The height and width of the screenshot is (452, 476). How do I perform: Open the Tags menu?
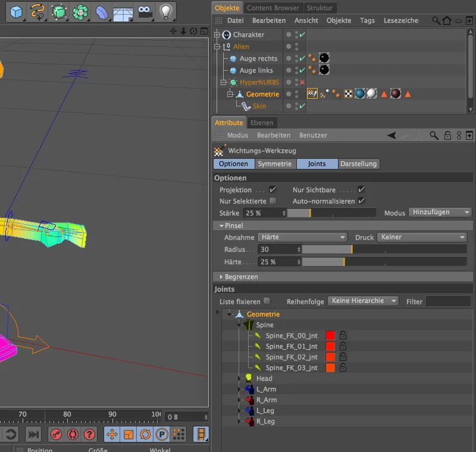coord(367,20)
